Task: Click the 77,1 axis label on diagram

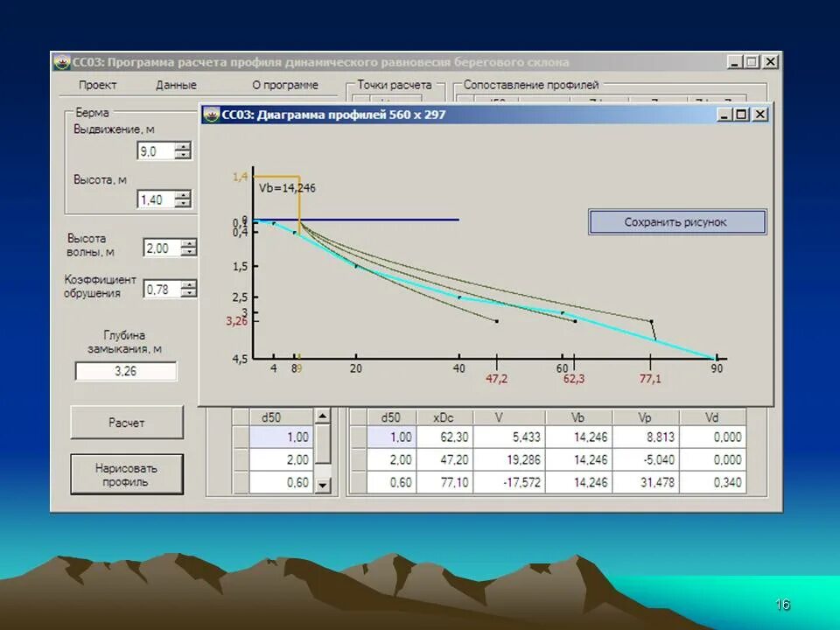Action: tap(650, 379)
